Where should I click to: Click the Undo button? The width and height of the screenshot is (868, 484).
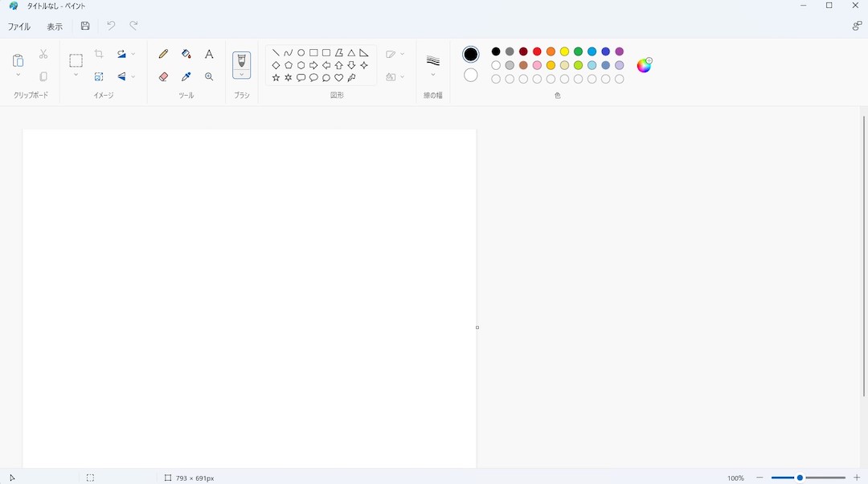(x=110, y=25)
